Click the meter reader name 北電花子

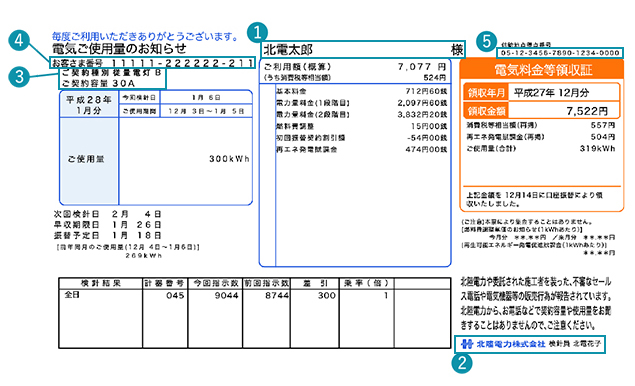pos(587,344)
